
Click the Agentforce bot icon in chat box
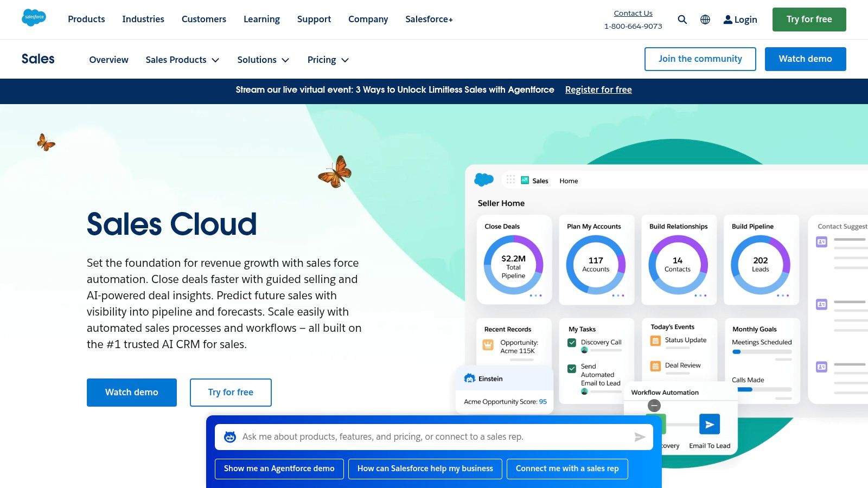(x=230, y=437)
